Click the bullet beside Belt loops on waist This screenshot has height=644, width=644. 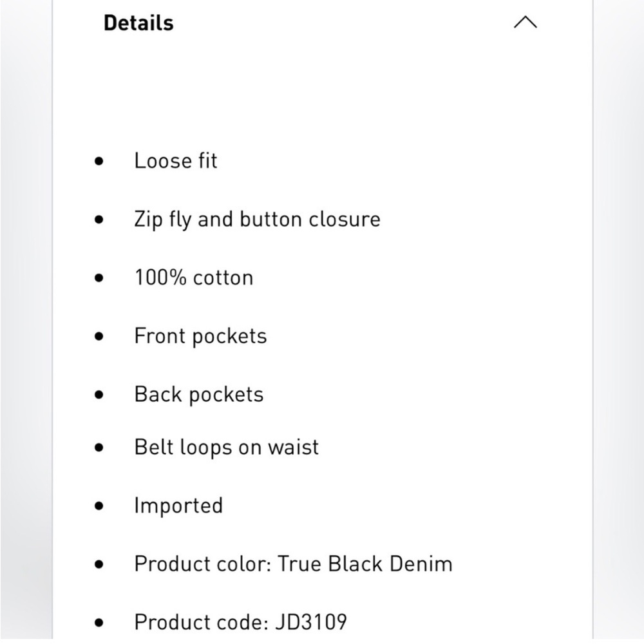99,448
